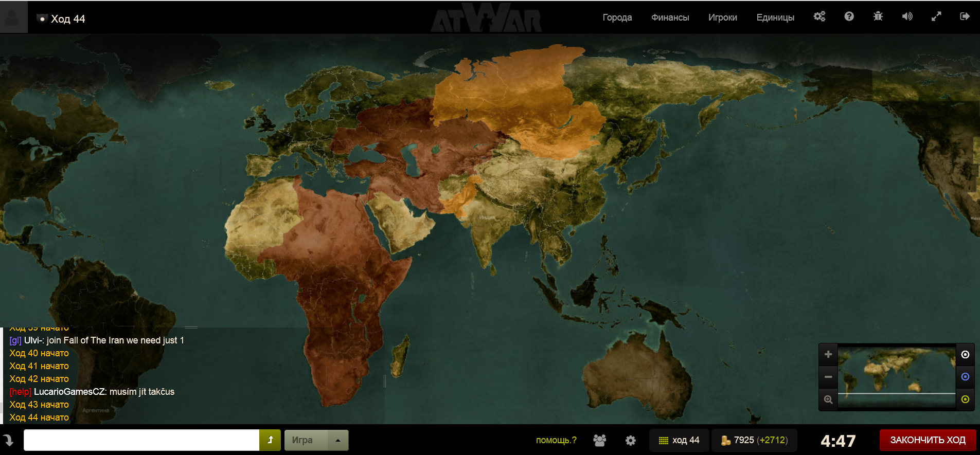Click the flag icon beside Ход 44
Screen dimensions: 980x455
tap(42, 19)
